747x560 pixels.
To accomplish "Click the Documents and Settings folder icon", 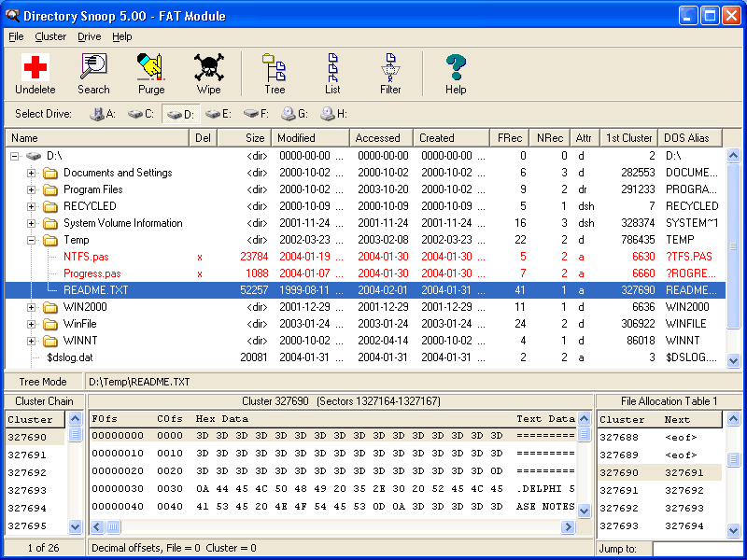I will tap(50, 173).
